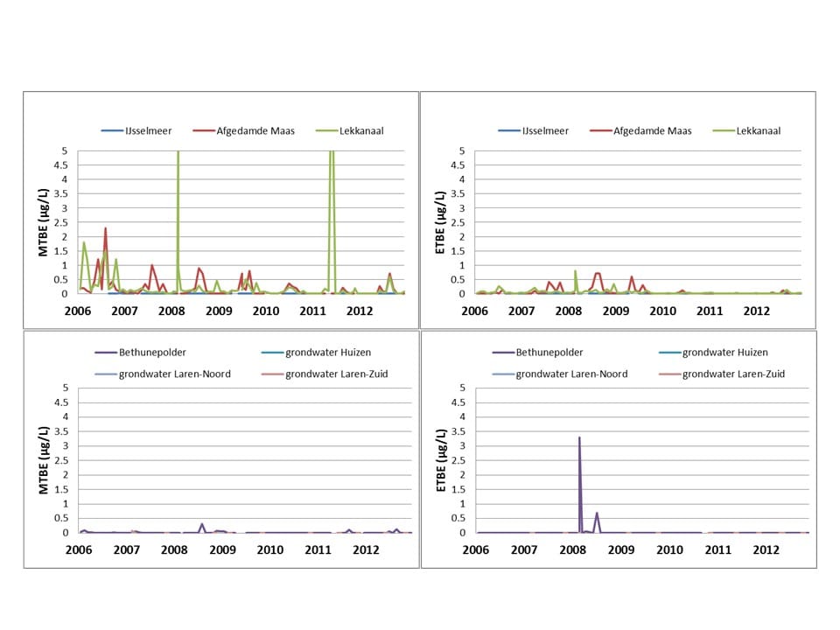Click the MTBE (µg/L) axis title of Bethunepolder chart
840x630 pixels.
pos(44,460)
